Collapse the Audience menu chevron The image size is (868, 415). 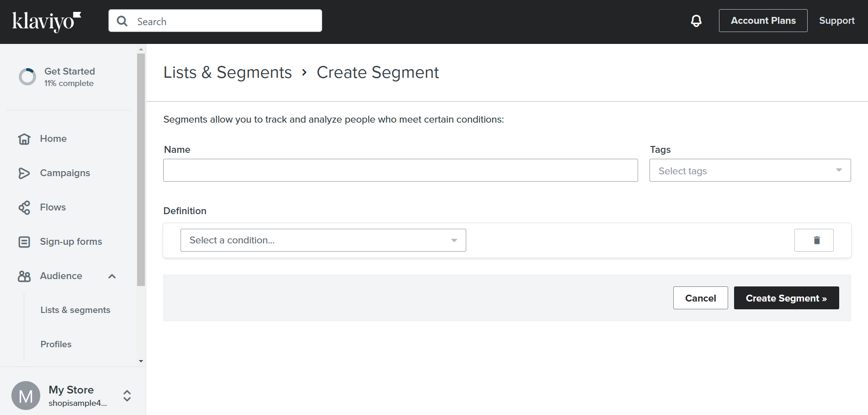[x=112, y=276]
